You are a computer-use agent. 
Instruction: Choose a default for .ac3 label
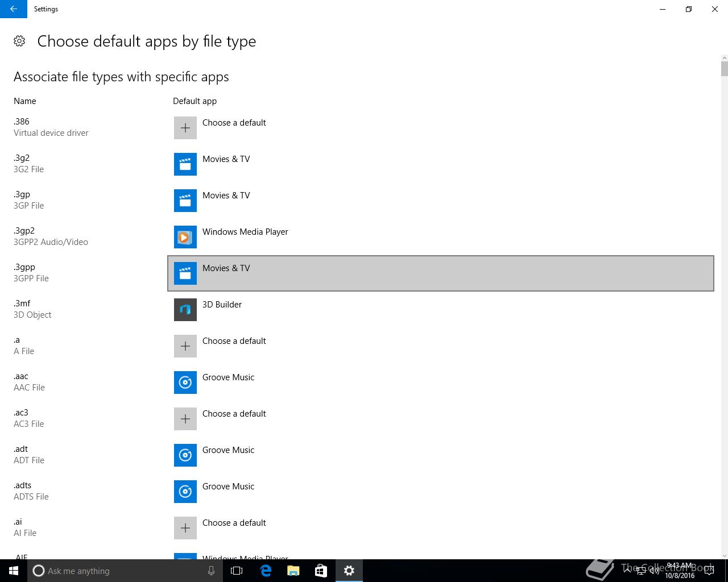(234, 414)
